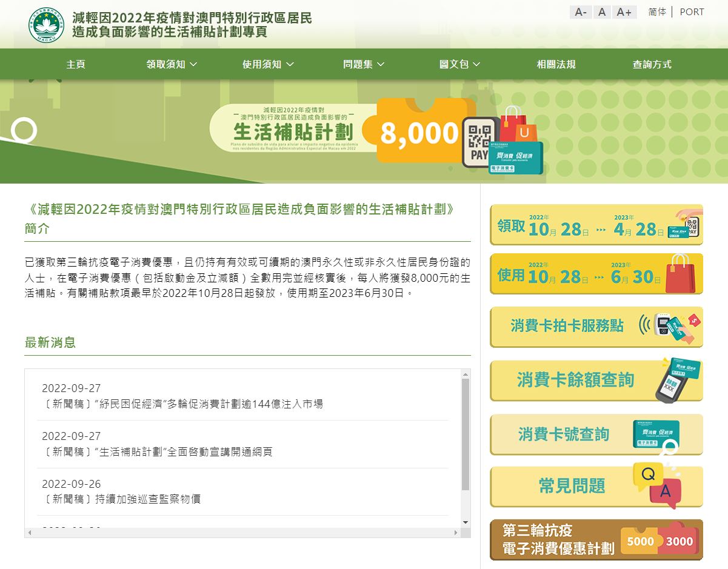Click the tap-card service point icon
This screenshot has height=569, width=728.
click(x=669, y=326)
